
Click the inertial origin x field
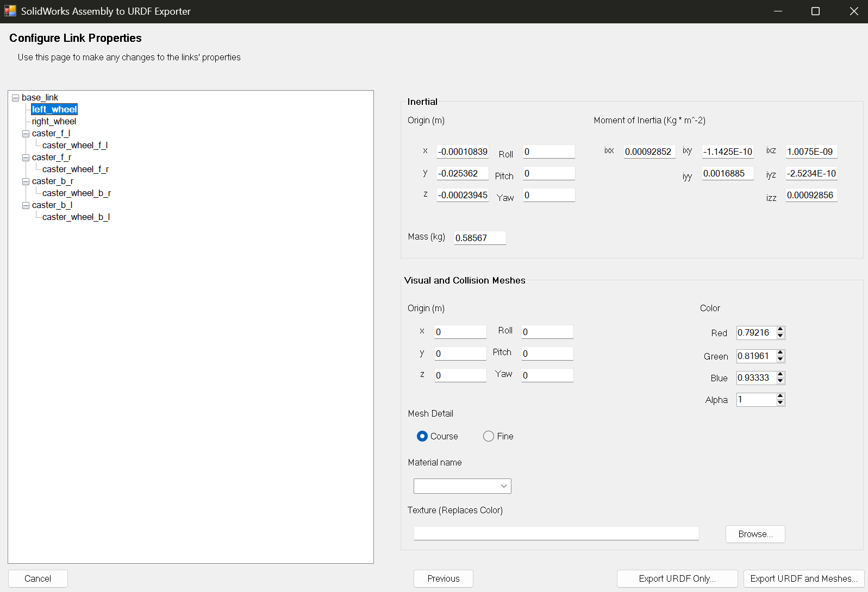pyautogui.click(x=463, y=152)
